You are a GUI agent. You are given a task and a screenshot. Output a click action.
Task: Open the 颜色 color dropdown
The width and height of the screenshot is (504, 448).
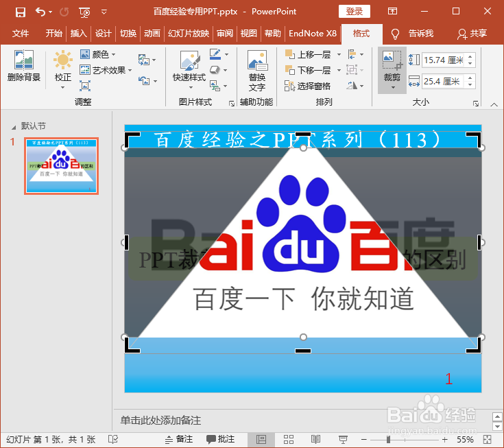97,54
